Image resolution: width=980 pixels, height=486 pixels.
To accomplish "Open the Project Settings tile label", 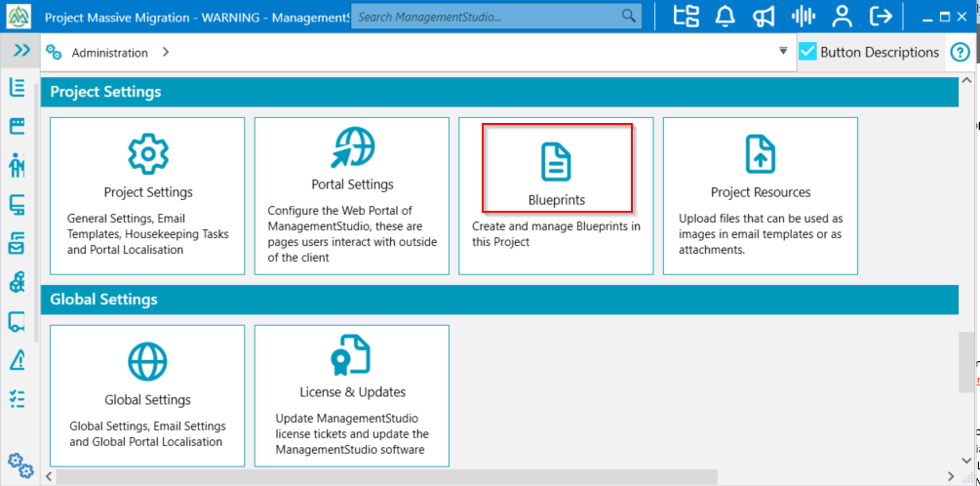I will point(148,192).
